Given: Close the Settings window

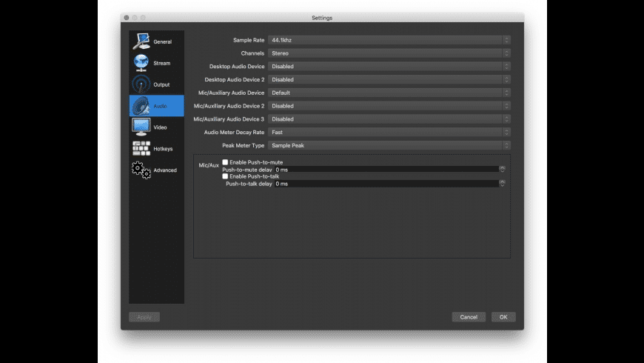Looking at the screenshot, I should click(x=127, y=18).
